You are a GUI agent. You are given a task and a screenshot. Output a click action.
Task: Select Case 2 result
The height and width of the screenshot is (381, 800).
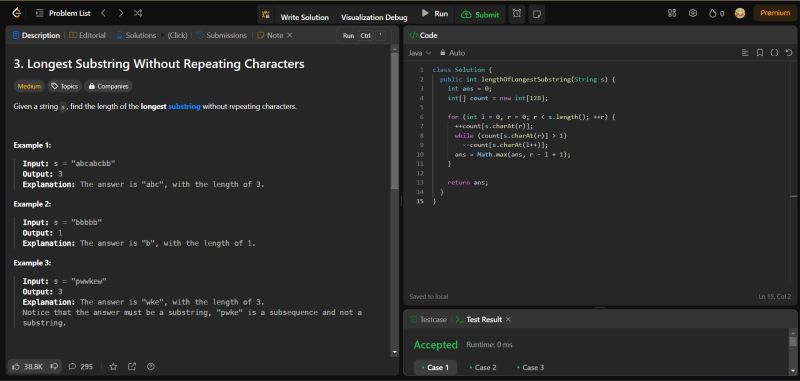483,367
